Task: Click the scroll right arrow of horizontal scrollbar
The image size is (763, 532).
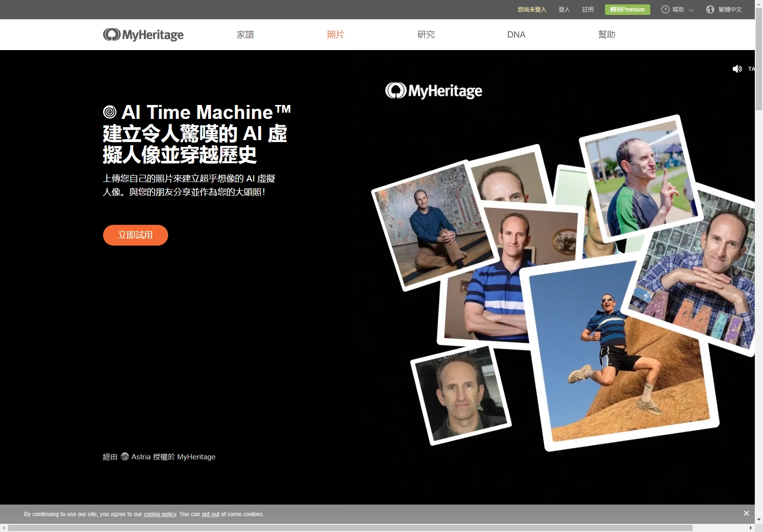Action: [750, 528]
